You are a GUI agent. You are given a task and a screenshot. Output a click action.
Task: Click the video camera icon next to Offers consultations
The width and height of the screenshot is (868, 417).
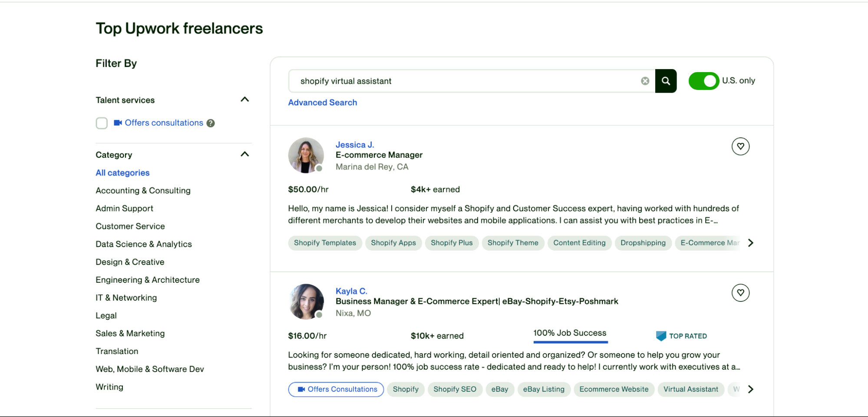[116, 122]
